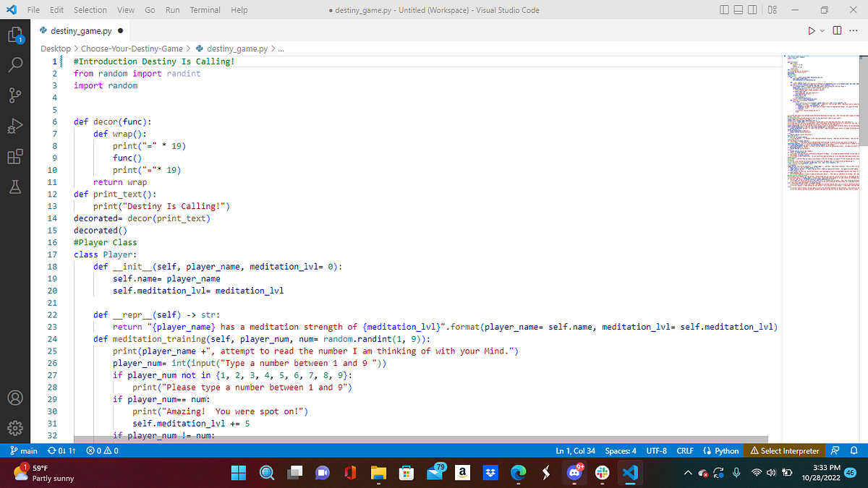Change file encoding UTF-8

pos(657,450)
